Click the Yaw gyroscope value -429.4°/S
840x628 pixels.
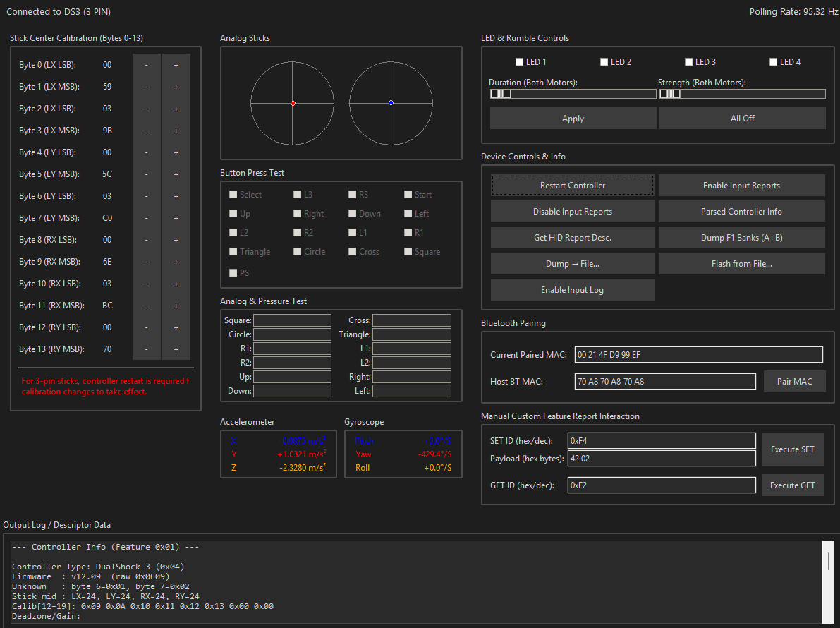tap(434, 454)
